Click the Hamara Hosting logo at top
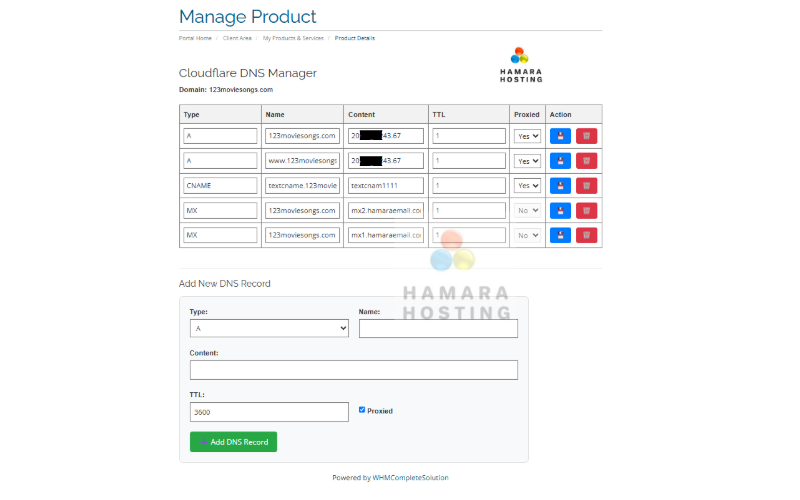 (x=520, y=65)
